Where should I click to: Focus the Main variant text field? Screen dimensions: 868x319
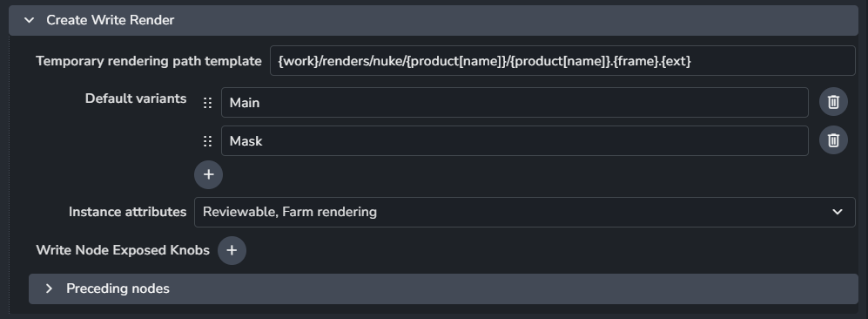pyautogui.click(x=515, y=103)
